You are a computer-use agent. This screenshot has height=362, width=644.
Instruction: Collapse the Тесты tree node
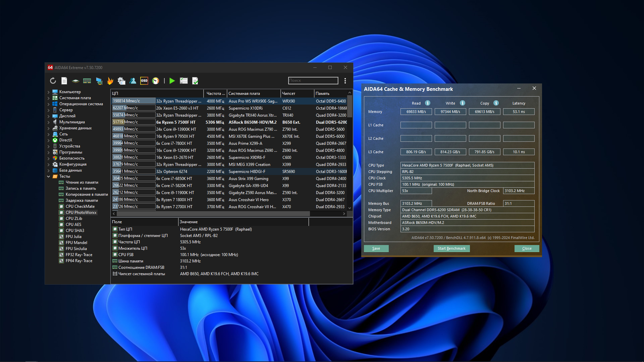(x=49, y=177)
